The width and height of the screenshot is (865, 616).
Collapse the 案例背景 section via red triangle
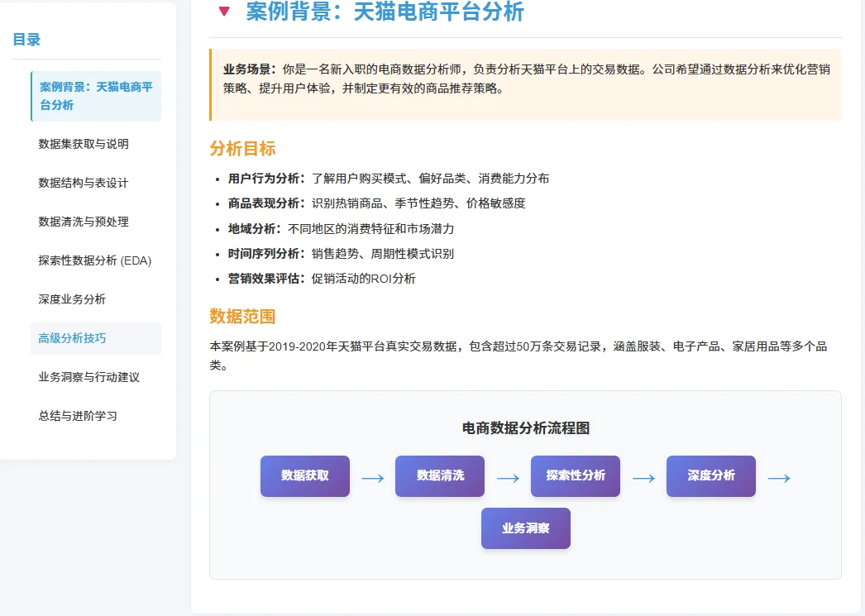point(225,13)
